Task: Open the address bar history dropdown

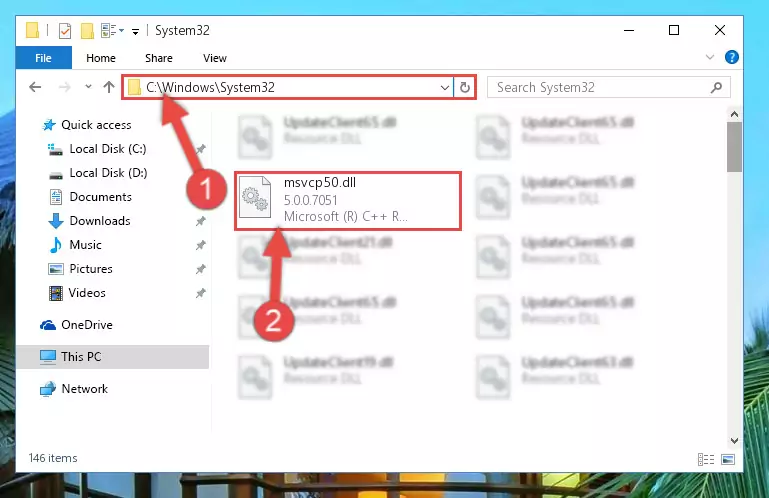Action: click(x=445, y=88)
